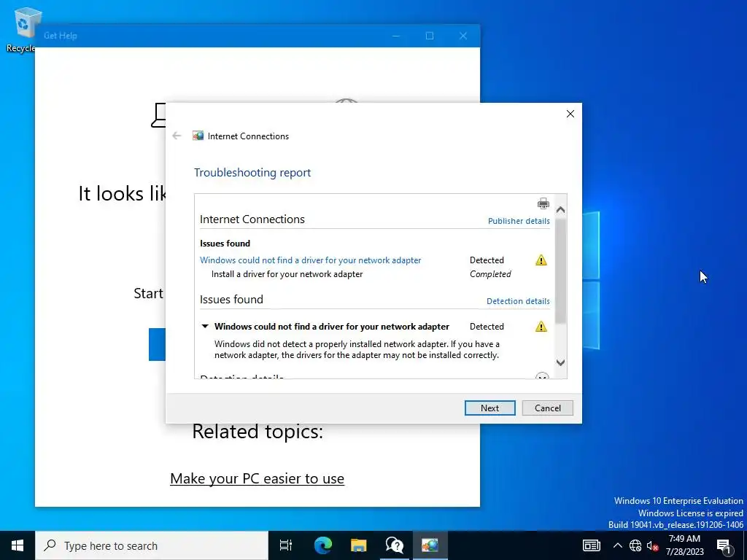Image resolution: width=747 pixels, height=560 pixels.
Task: Close the Get Help window
Action: (x=463, y=36)
